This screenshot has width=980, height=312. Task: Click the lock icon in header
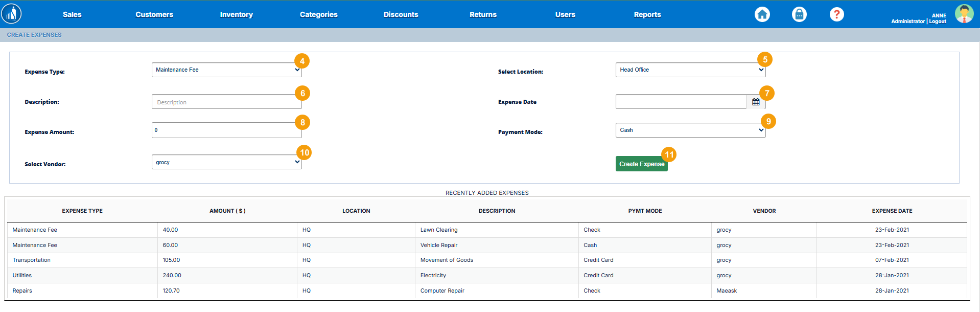click(799, 14)
